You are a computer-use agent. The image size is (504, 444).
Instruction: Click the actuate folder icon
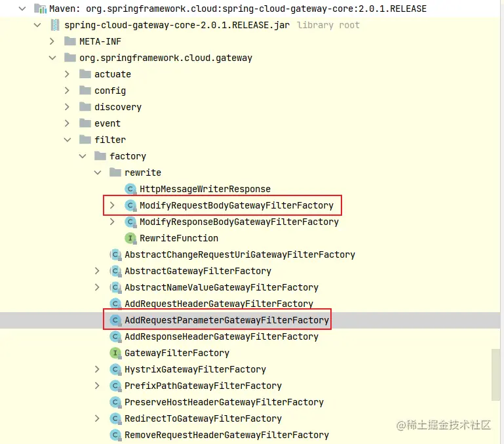[85, 74]
